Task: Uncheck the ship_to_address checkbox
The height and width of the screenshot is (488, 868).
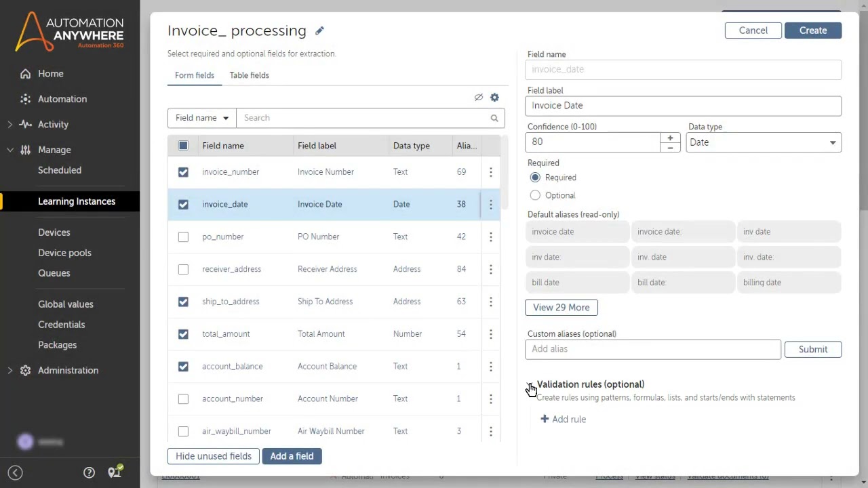Action: [183, 302]
